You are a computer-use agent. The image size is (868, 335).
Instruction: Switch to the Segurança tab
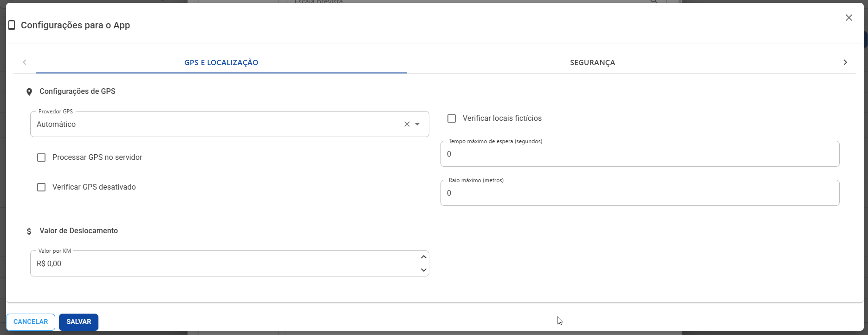click(592, 63)
